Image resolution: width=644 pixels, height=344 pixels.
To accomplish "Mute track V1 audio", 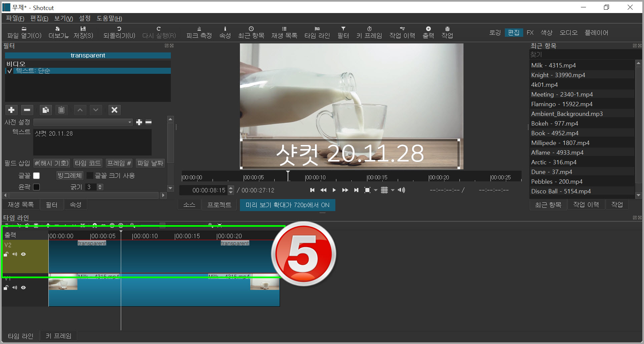I will tap(15, 288).
